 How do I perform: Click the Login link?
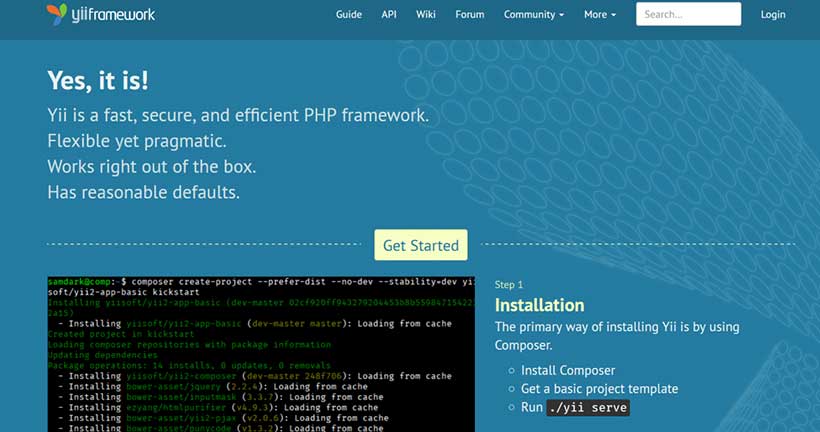tap(773, 15)
